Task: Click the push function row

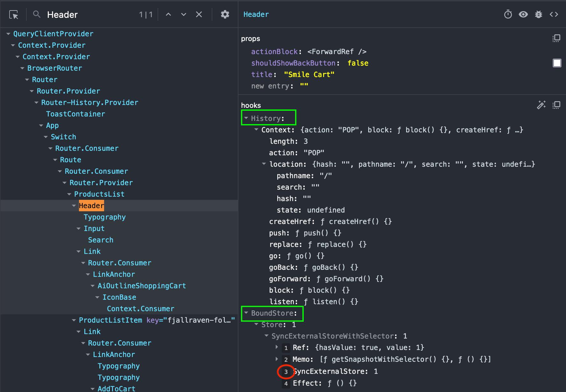Action: pyautogui.click(x=305, y=233)
